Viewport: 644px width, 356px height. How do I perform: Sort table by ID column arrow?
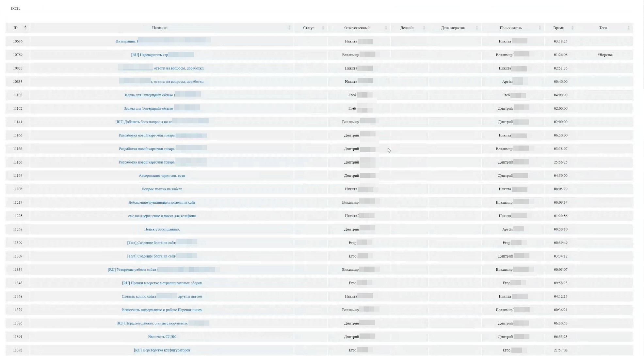[x=25, y=27]
